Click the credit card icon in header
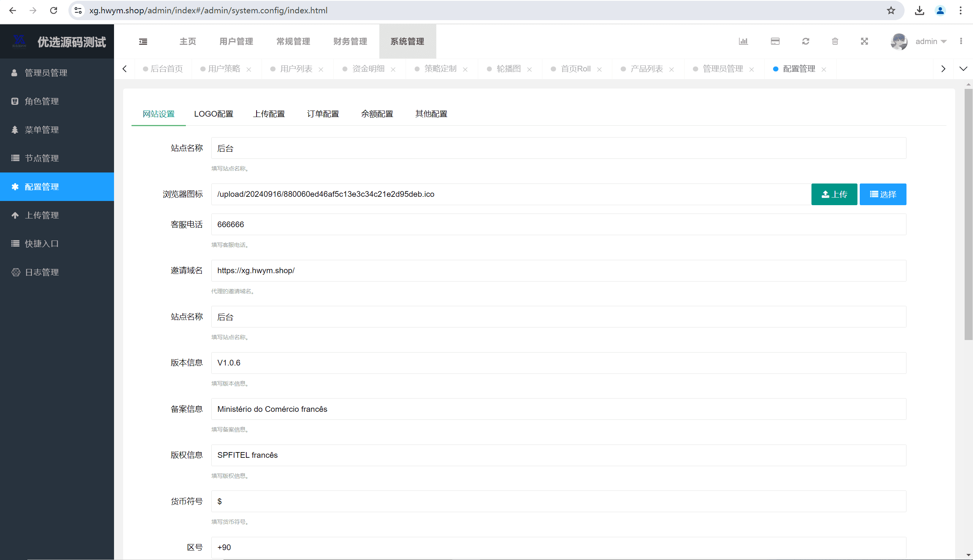This screenshot has width=973, height=560. point(775,41)
